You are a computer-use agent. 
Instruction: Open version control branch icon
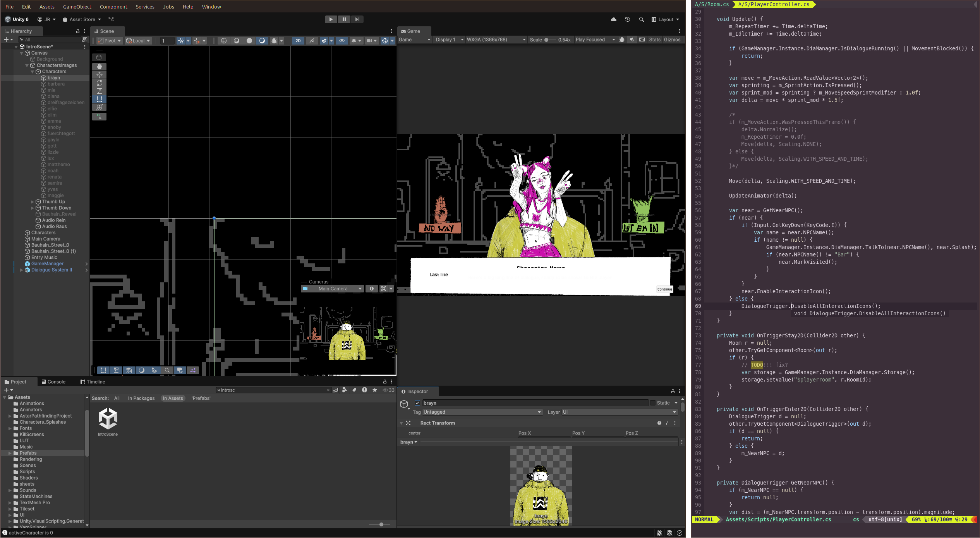pyautogui.click(x=111, y=19)
